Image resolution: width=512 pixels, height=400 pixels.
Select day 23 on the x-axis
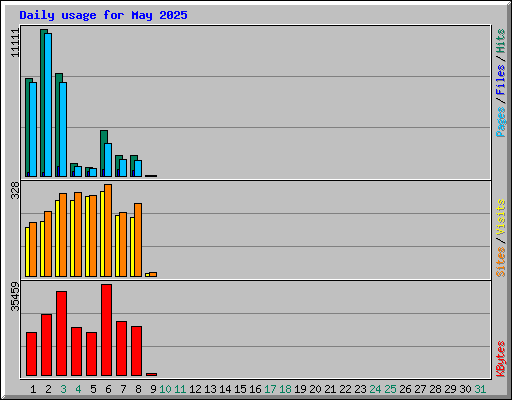[x=360, y=389]
